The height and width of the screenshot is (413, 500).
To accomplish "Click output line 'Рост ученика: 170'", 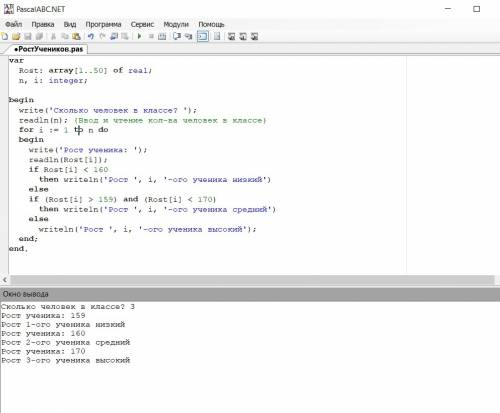I will 43,351.
